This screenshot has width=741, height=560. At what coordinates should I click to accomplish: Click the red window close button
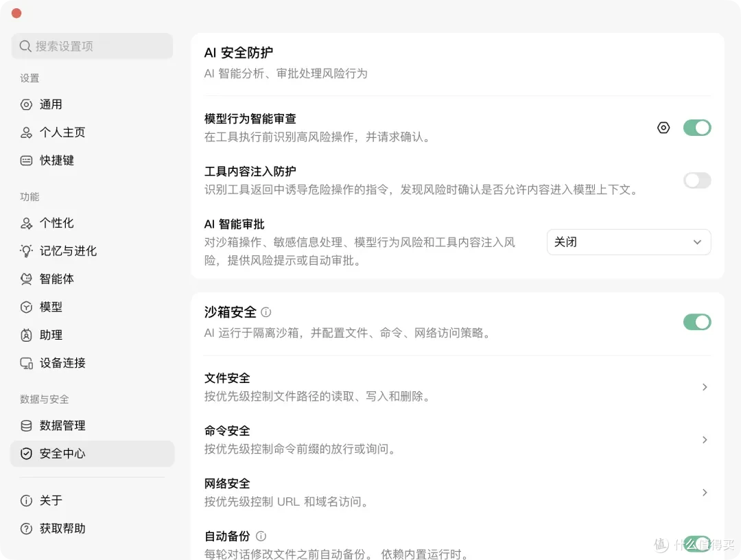16,13
